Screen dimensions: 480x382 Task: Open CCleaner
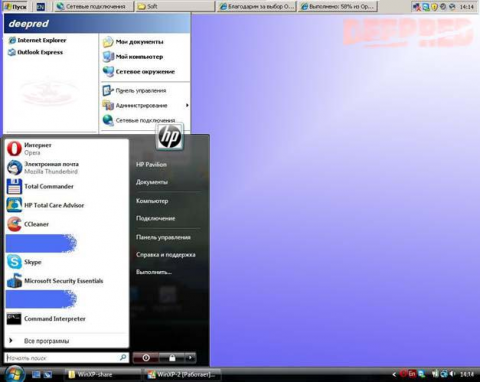coord(67,224)
